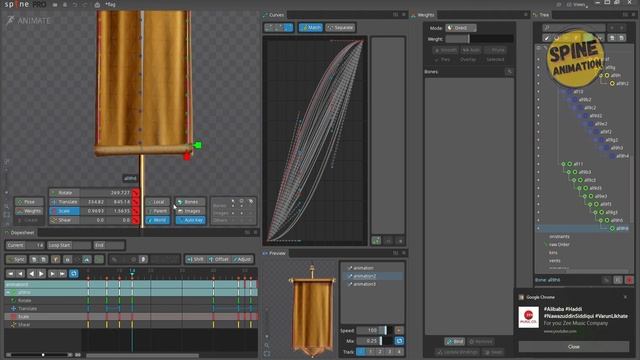640x360 pixels.
Task: Click the Offset keys button
Action: 218,259
